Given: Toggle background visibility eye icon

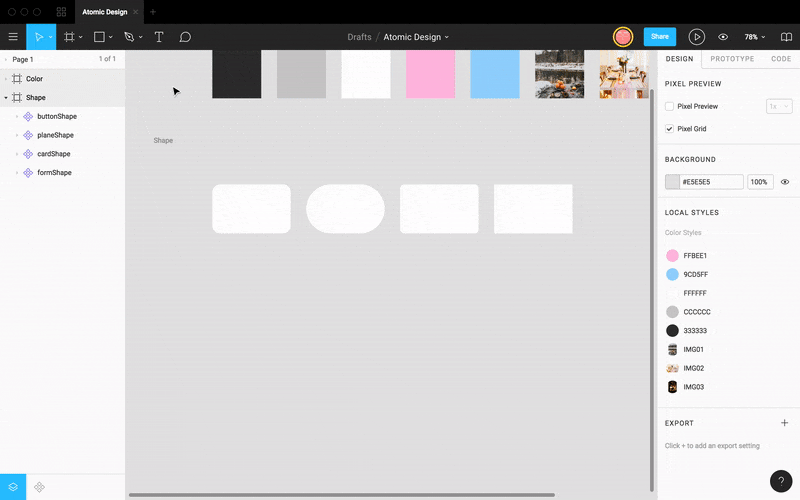Looking at the screenshot, I should [785, 182].
